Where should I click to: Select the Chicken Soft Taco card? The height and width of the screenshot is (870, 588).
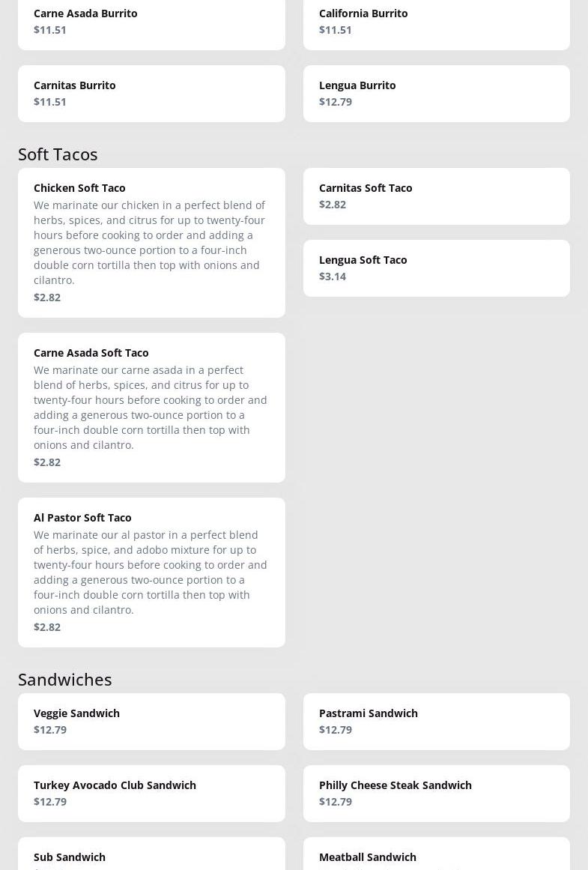[151, 243]
